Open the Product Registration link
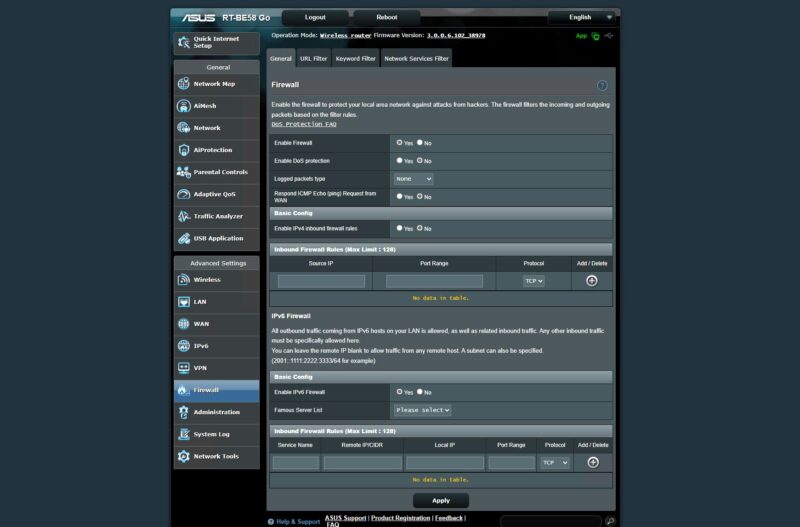 pos(401,518)
